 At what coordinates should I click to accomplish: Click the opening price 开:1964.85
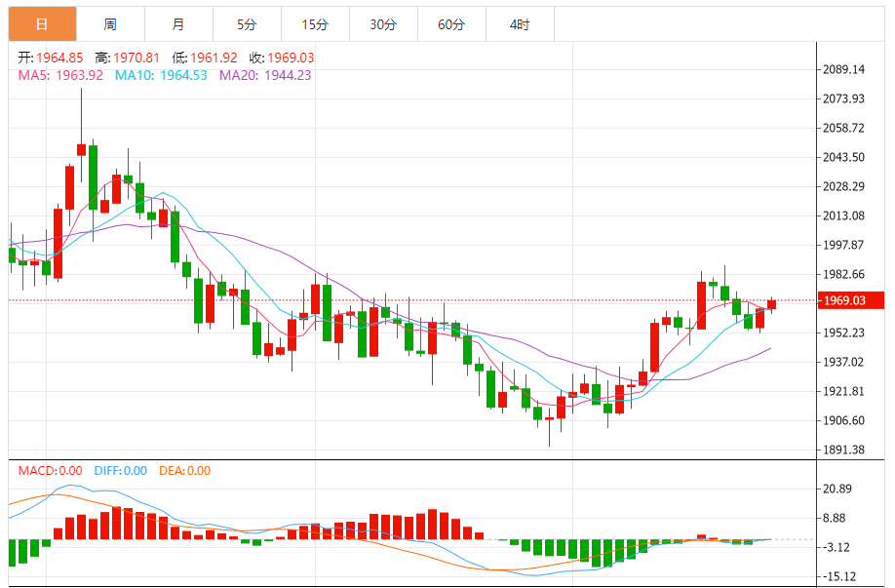click(x=51, y=58)
